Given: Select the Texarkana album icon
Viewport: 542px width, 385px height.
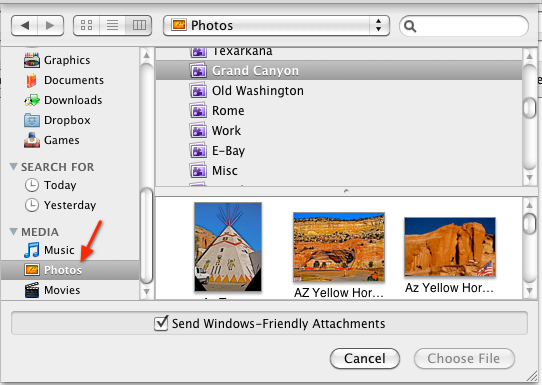Looking at the screenshot, I should [198, 52].
